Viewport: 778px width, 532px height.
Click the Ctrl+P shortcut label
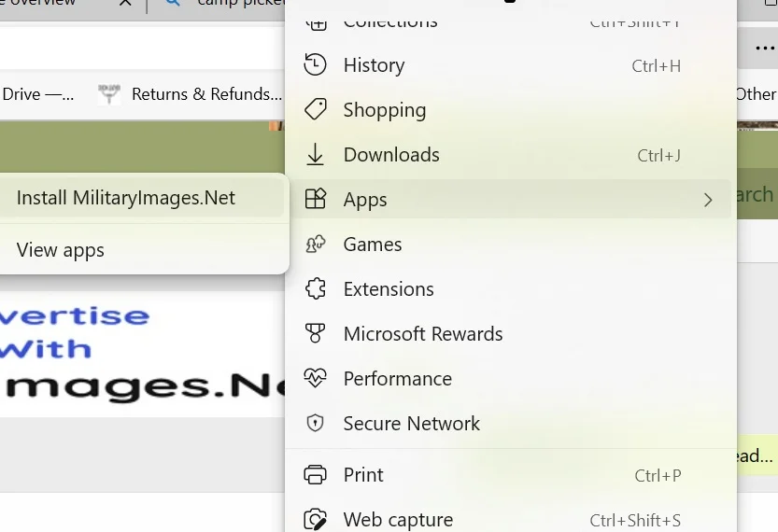coord(658,475)
